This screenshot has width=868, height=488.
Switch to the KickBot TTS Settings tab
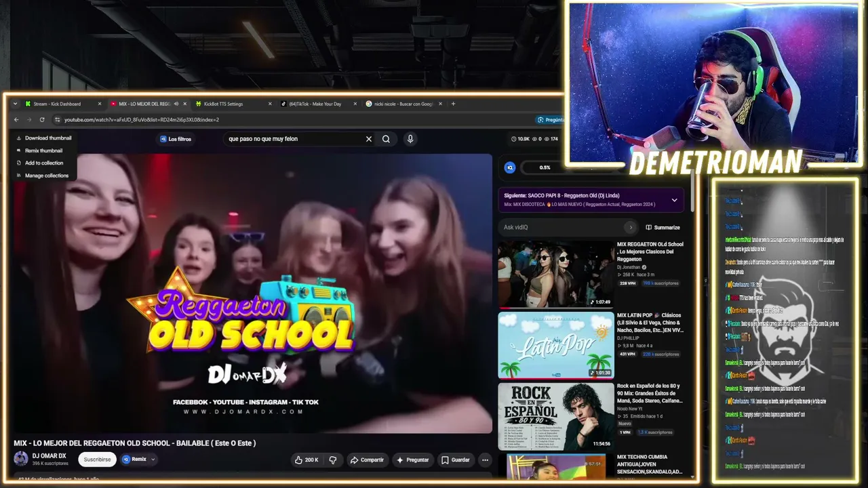[x=233, y=104]
